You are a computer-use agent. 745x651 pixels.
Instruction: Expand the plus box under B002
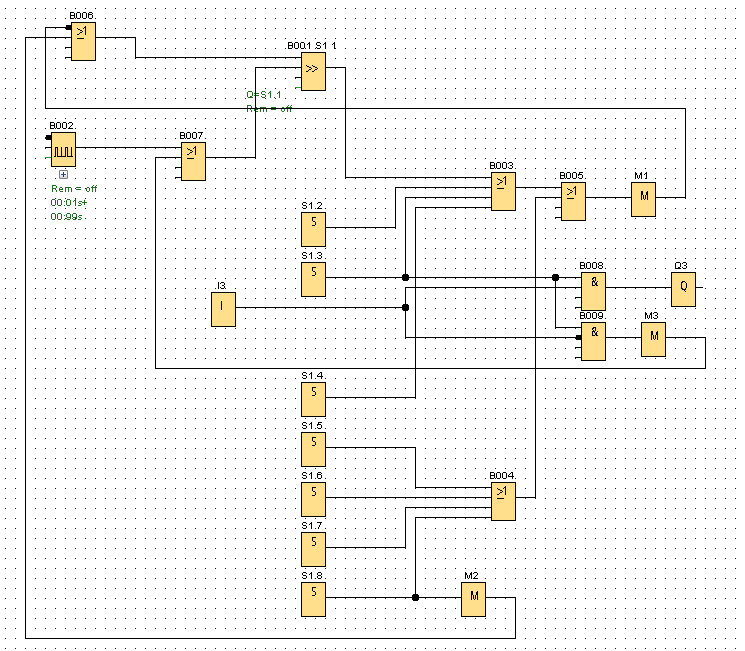pos(63,174)
